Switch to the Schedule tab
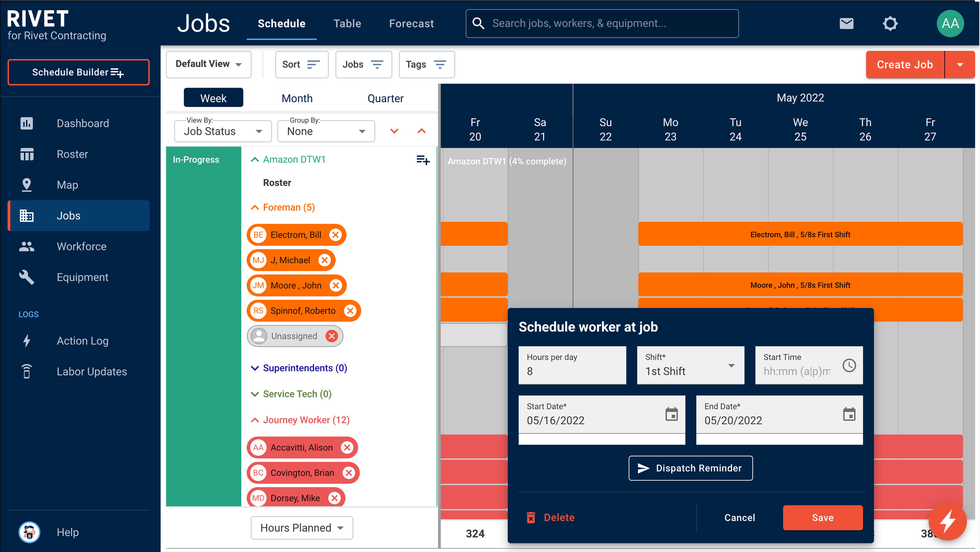This screenshot has height=552, width=980. [x=281, y=24]
